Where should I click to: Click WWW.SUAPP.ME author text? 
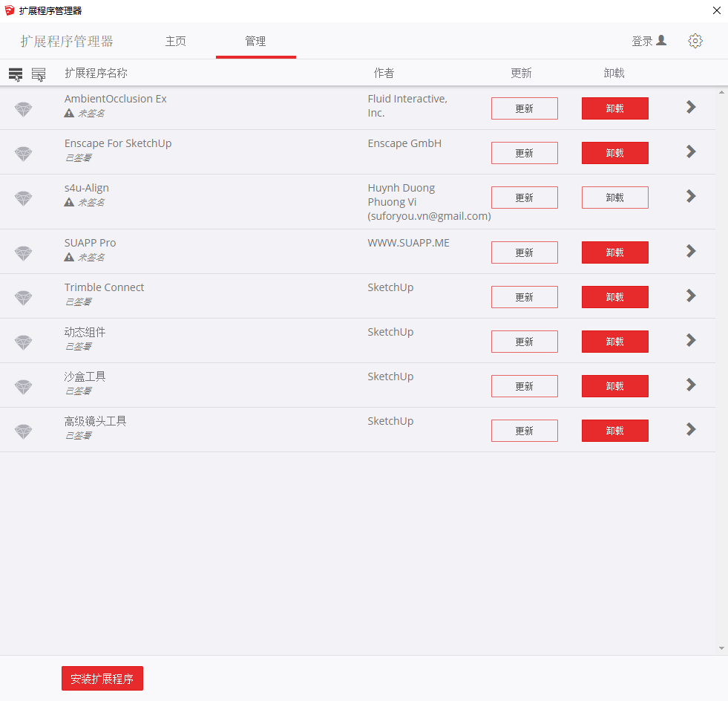409,243
